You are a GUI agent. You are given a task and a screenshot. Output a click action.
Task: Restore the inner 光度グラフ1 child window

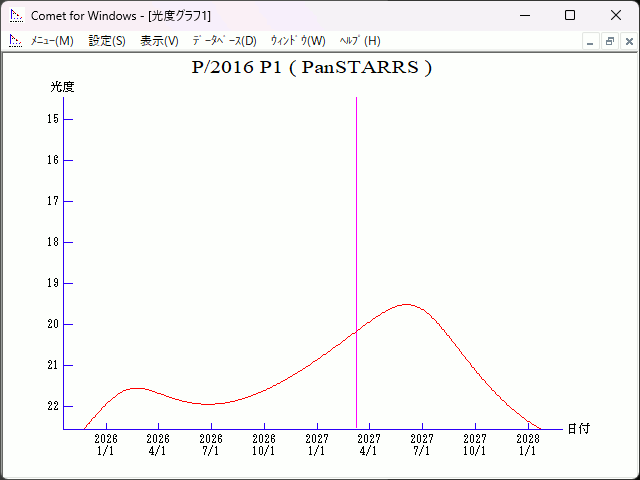(x=610, y=42)
